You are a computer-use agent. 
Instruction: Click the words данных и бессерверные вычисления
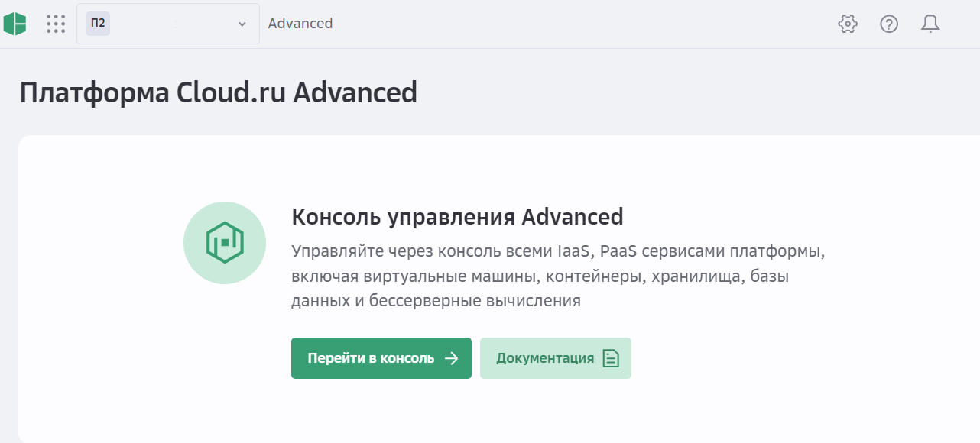(x=436, y=301)
